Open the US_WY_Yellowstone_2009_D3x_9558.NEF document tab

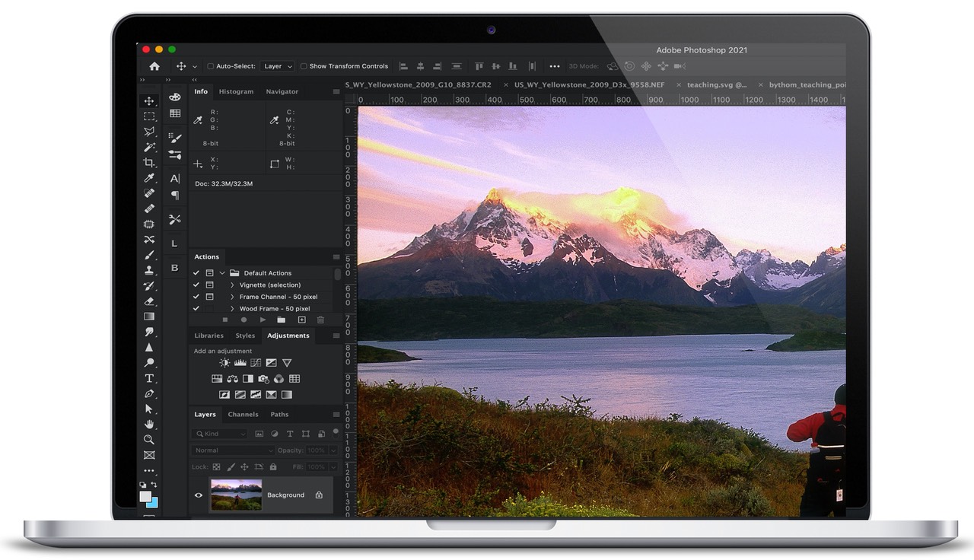[x=589, y=85]
